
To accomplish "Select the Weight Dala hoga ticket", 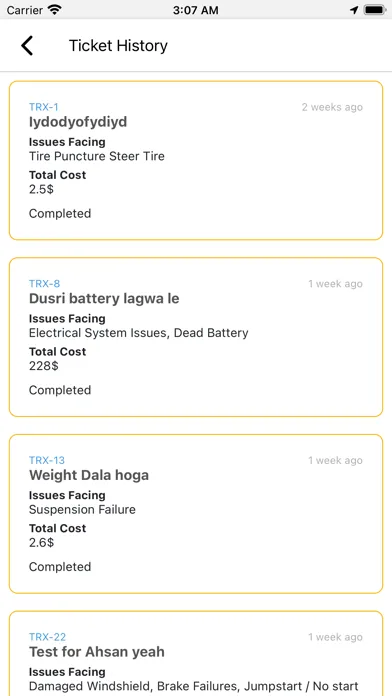I will (x=89, y=475).
